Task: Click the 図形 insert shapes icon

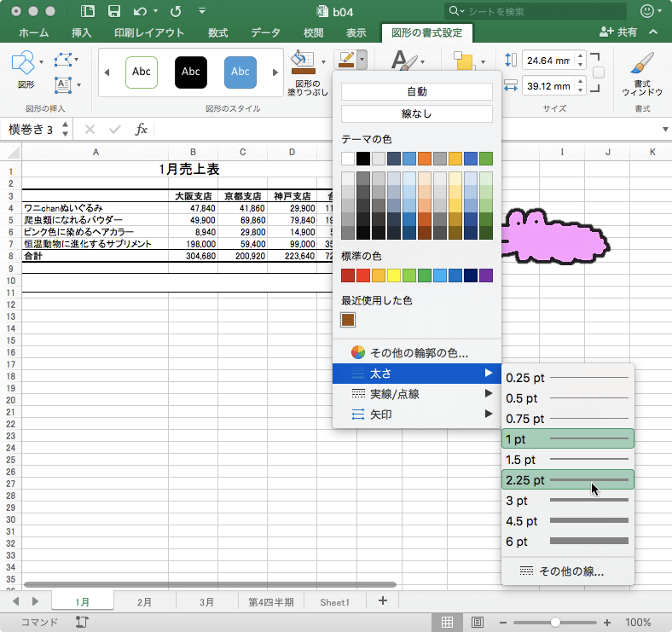Action: [x=23, y=62]
